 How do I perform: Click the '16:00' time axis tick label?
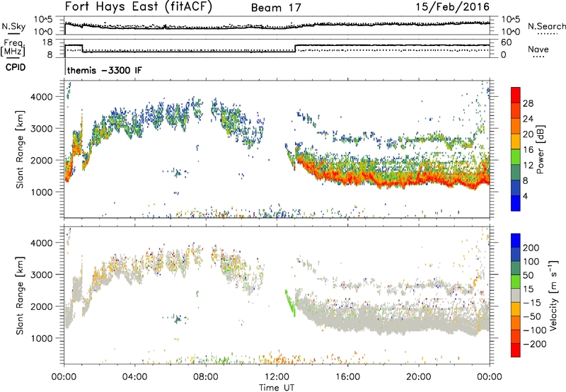click(x=347, y=377)
